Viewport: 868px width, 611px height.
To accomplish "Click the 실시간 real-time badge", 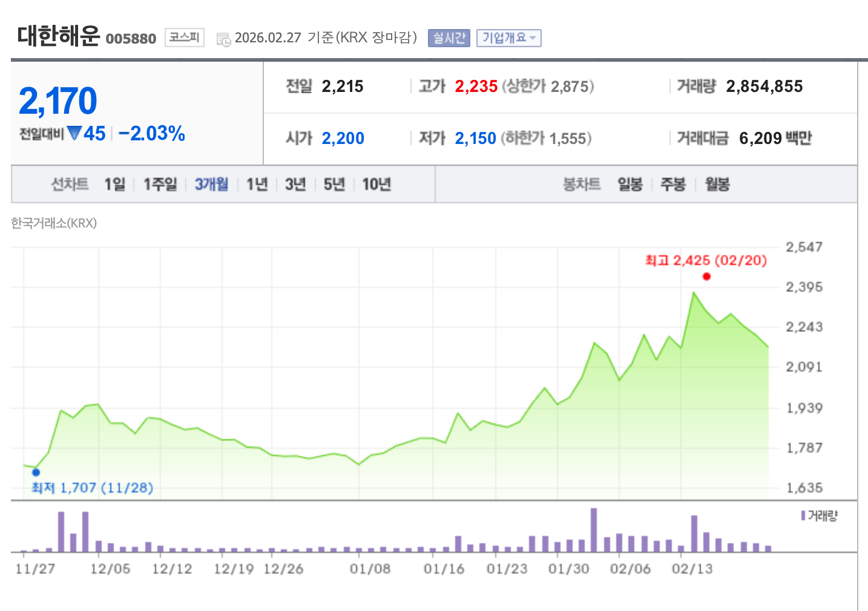I will (449, 38).
